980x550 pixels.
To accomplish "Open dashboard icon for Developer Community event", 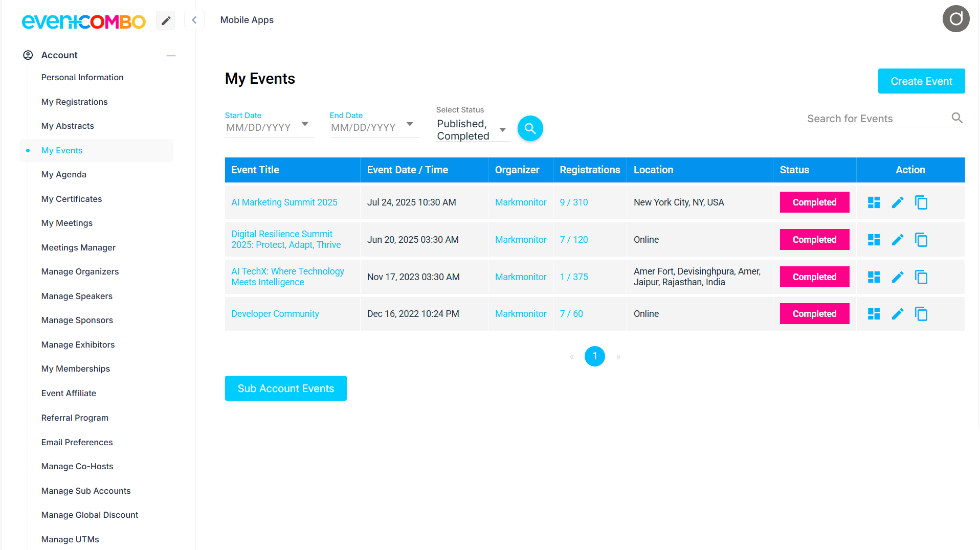I will (x=874, y=314).
